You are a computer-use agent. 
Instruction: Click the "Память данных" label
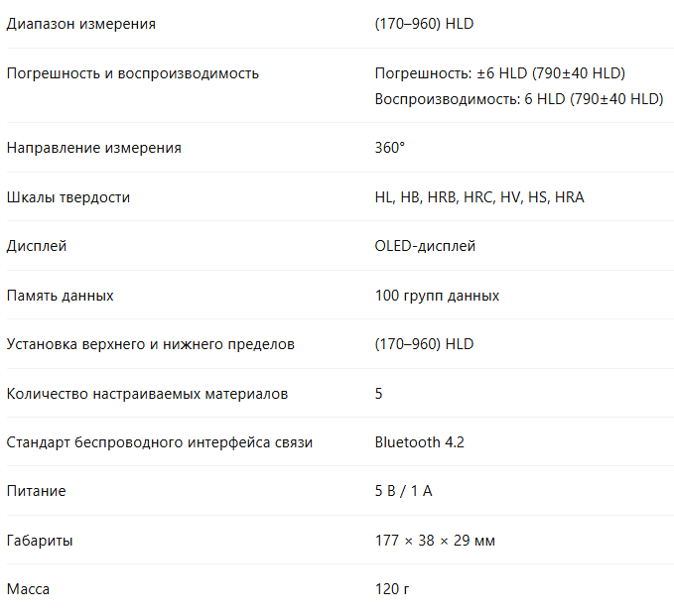pyautogui.click(x=60, y=296)
